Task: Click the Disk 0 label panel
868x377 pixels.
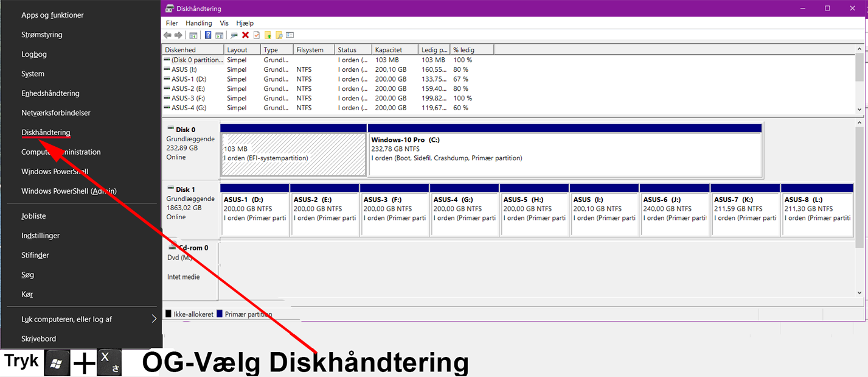Action: (190, 149)
